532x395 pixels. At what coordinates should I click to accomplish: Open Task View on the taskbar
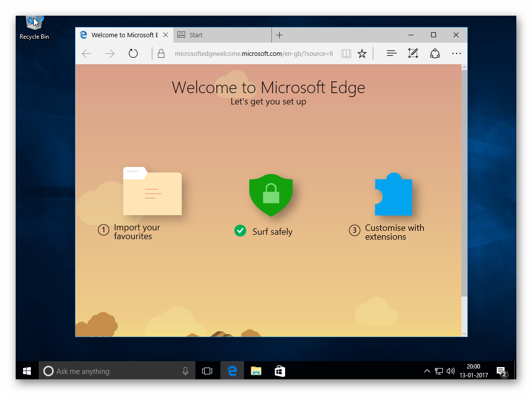point(207,371)
